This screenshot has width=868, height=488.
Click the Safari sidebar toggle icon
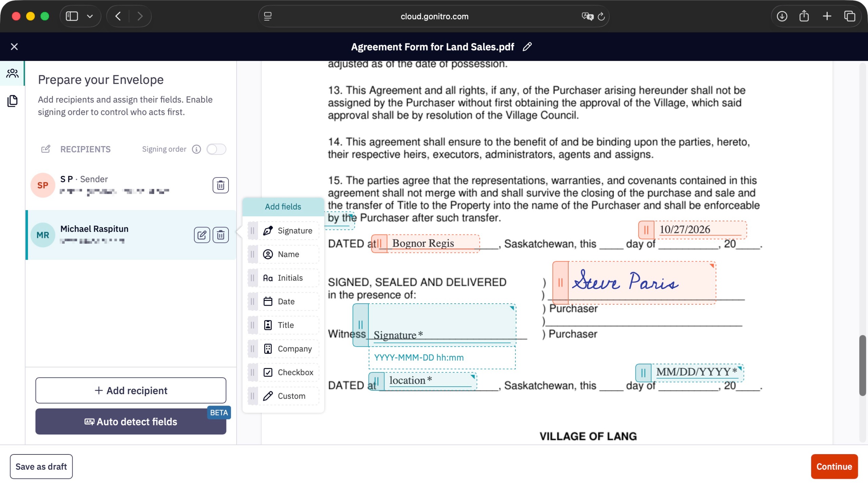[x=72, y=16]
